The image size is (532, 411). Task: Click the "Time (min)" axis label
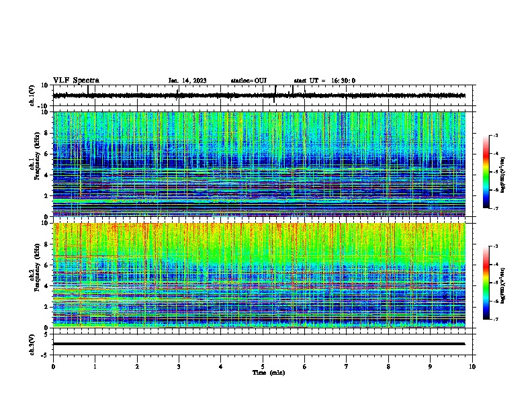[269, 373]
